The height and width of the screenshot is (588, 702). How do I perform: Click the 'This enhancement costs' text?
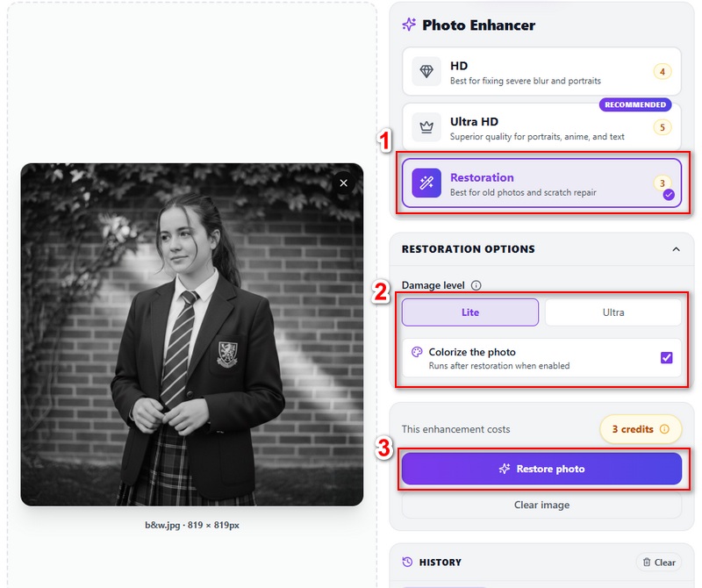point(455,429)
